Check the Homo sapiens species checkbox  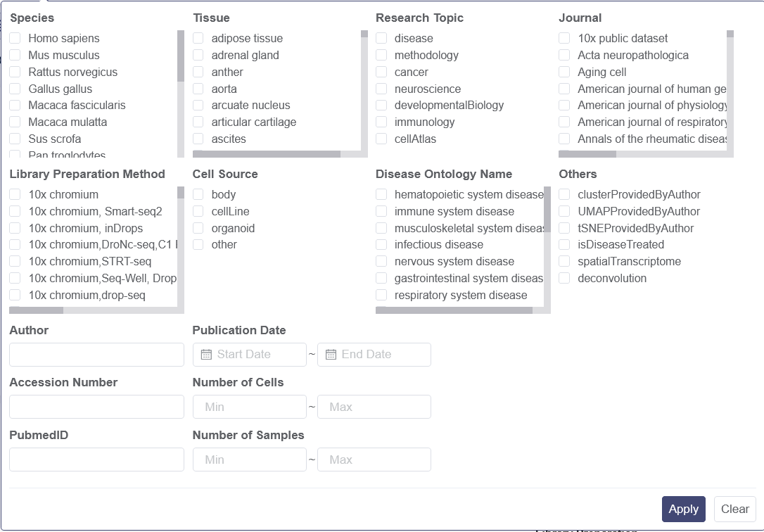15,38
